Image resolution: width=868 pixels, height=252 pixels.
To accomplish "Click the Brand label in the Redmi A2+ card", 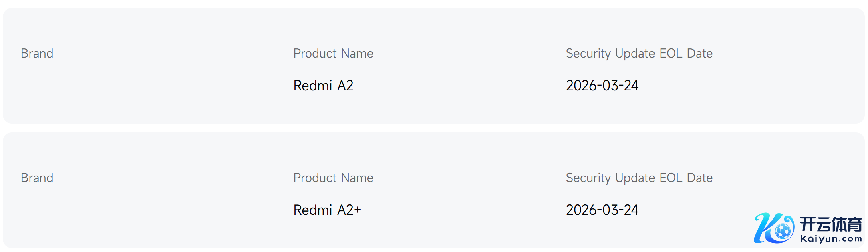I will click(37, 178).
